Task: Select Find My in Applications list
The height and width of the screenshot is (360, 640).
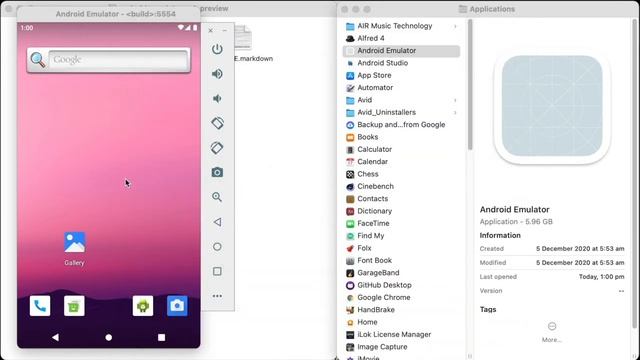Action: coord(401,236)
